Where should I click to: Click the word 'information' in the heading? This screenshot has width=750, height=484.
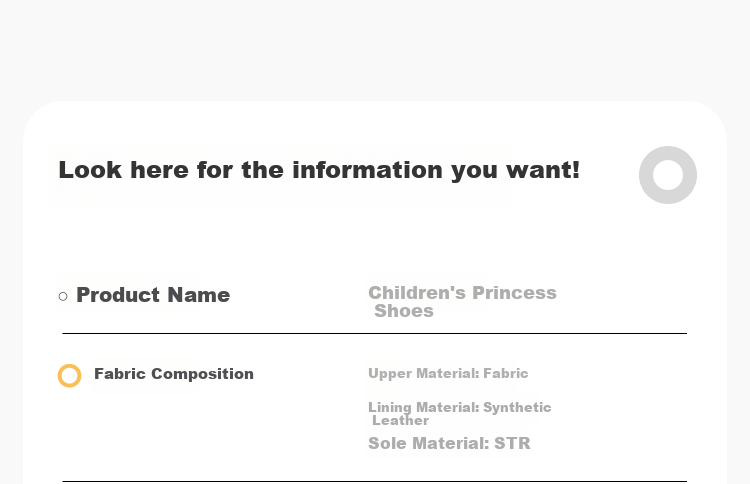(x=367, y=170)
